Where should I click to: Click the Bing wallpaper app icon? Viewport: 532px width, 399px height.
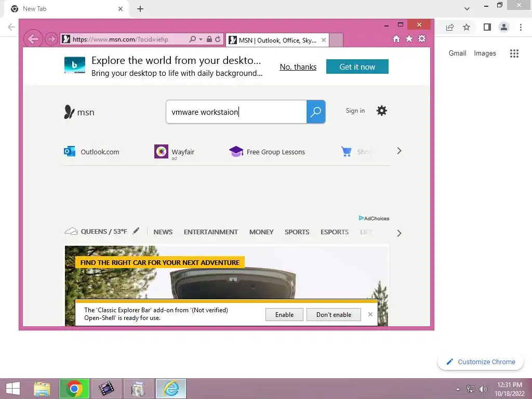tap(75, 65)
